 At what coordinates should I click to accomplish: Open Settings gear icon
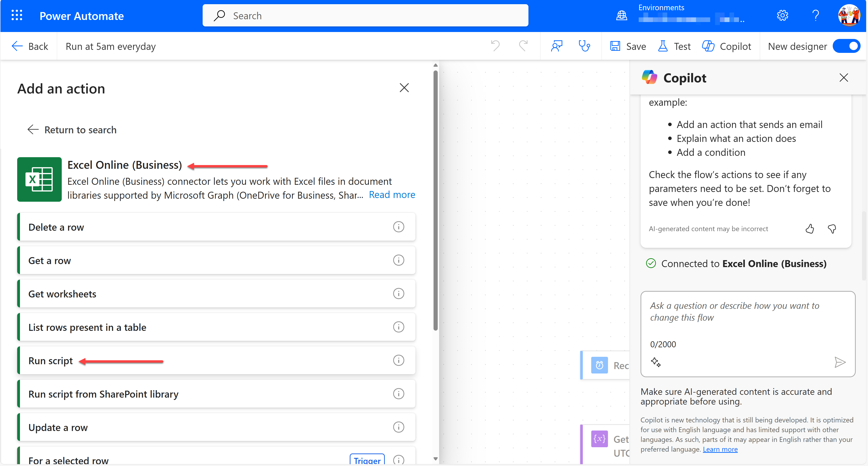(782, 16)
